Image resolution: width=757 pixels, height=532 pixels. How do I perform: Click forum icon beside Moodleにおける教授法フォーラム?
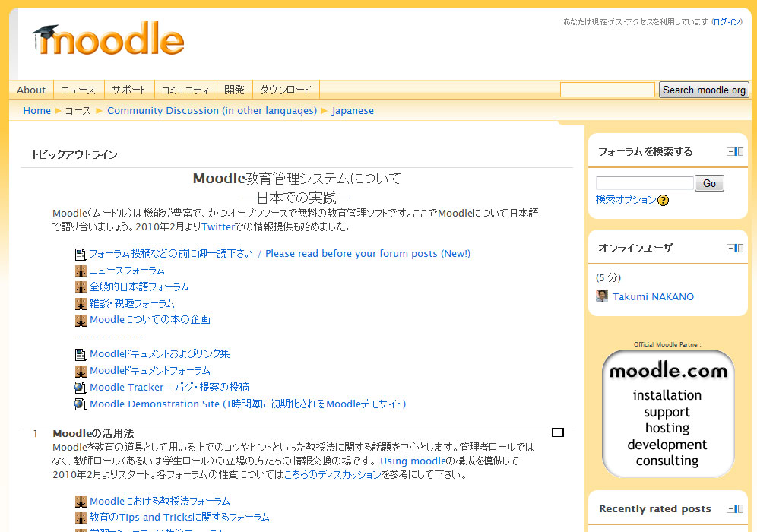(x=81, y=502)
